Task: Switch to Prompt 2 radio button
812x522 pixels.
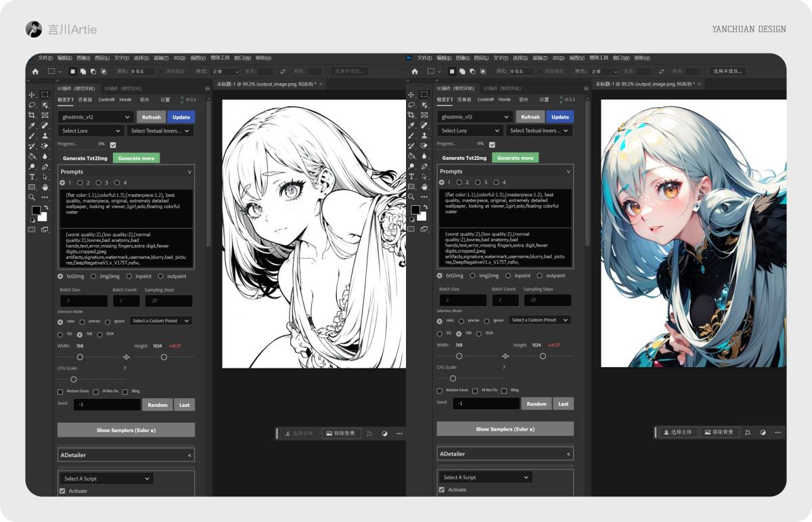Action: [80, 182]
